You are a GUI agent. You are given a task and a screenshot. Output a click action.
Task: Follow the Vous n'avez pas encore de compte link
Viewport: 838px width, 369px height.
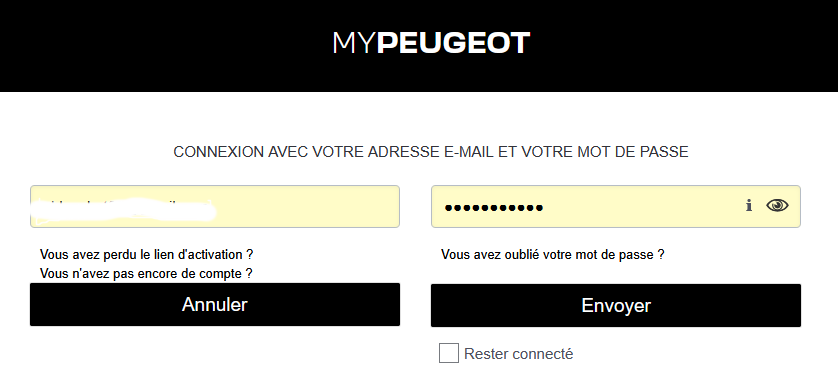tap(146, 274)
